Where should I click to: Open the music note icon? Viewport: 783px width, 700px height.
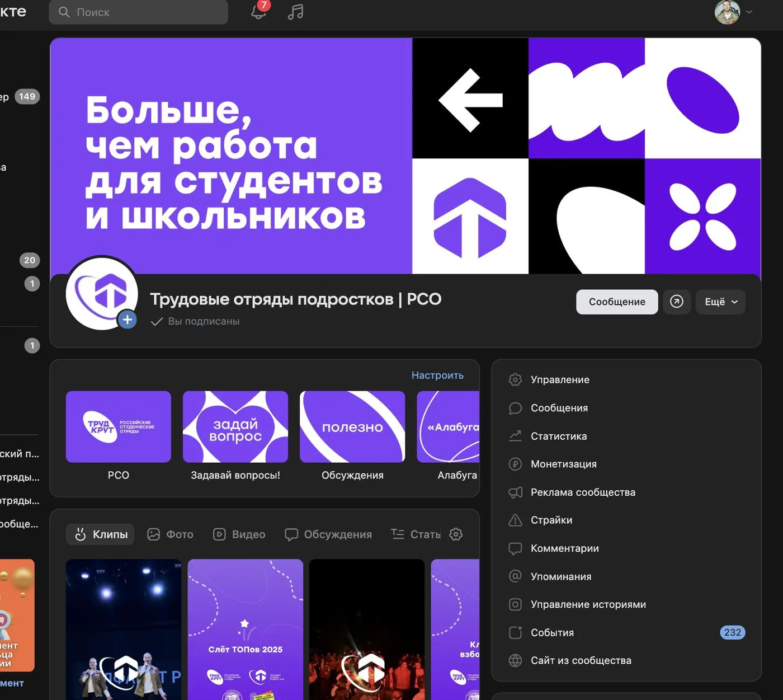pyautogui.click(x=295, y=12)
